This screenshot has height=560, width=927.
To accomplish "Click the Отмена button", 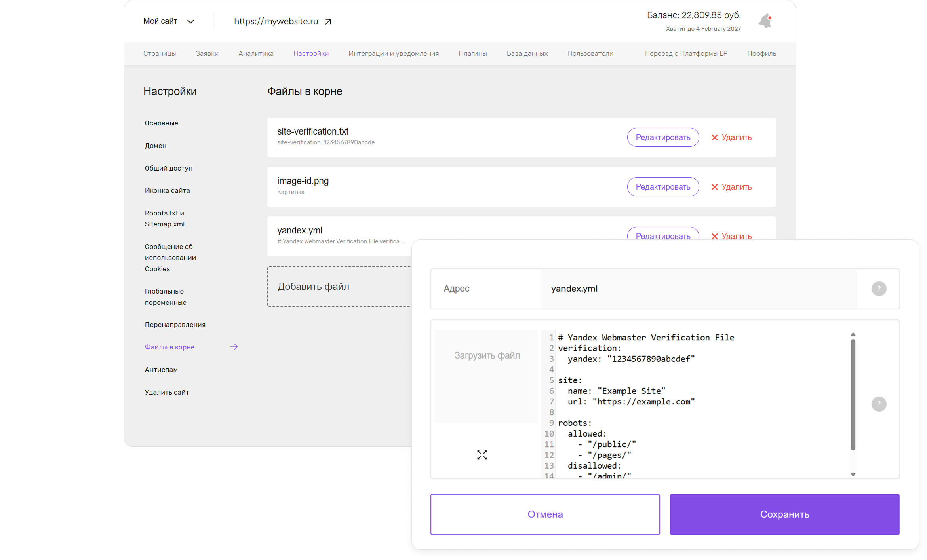I will [x=544, y=514].
